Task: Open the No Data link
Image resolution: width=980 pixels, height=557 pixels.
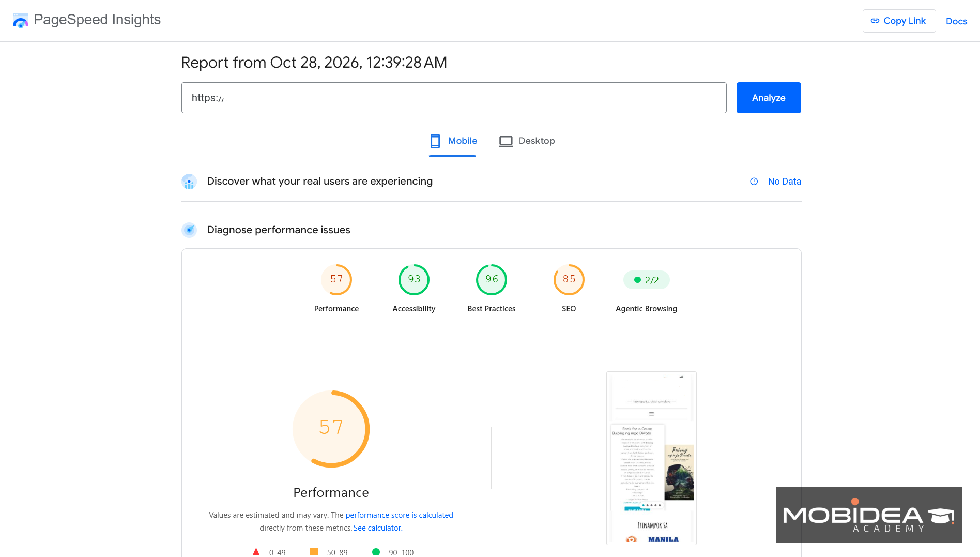Action: coord(784,182)
